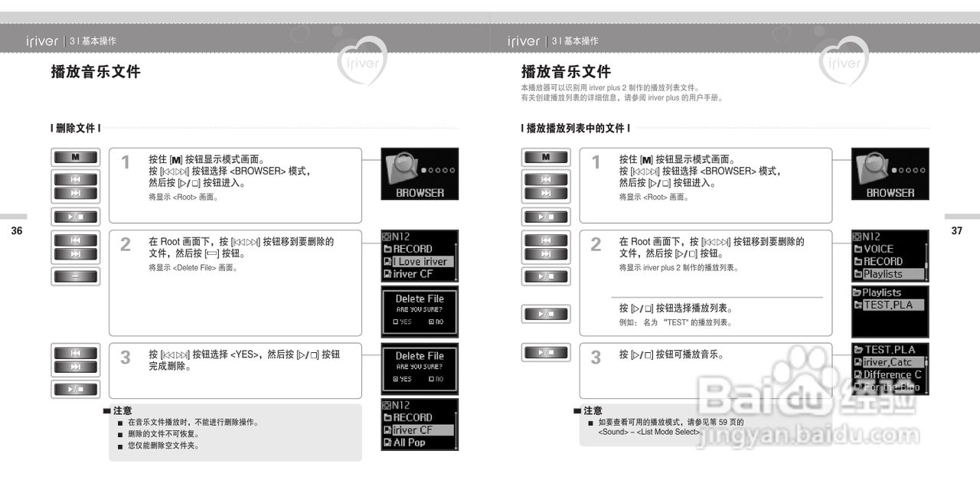This screenshot has height=490, width=980.
Task: Click the play/stop button in page 37 step 1
Action: [x=545, y=217]
